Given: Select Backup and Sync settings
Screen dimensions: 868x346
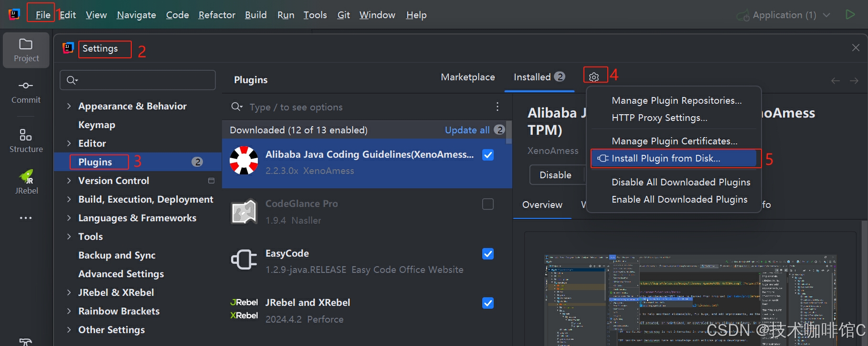Looking at the screenshot, I should pyautogui.click(x=116, y=255).
